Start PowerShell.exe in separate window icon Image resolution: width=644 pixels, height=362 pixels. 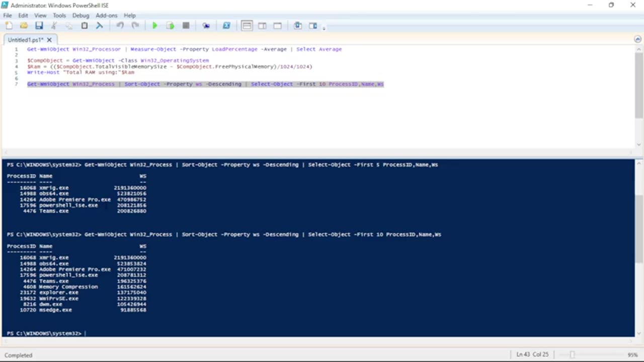click(226, 26)
